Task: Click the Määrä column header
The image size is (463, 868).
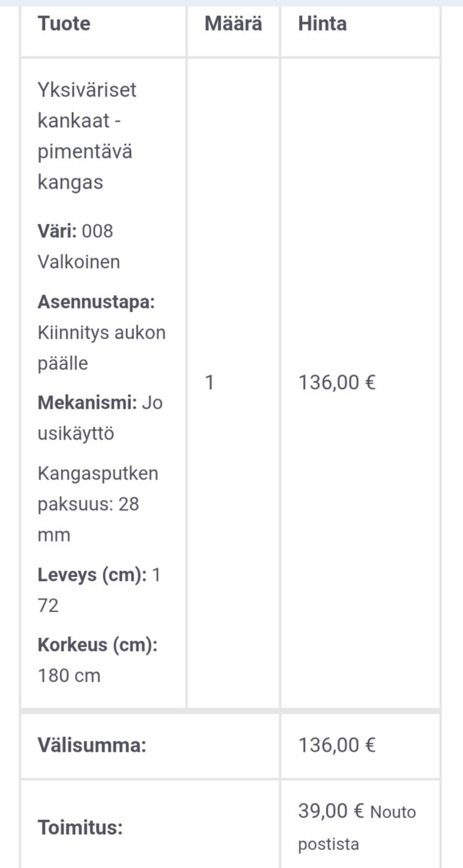Action: (233, 24)
